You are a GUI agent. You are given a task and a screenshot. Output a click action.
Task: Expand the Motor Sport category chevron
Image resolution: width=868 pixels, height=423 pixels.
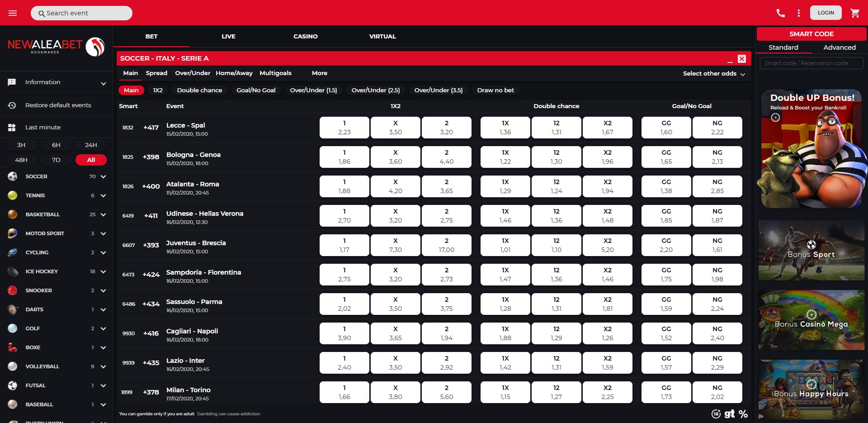(103, 234)
